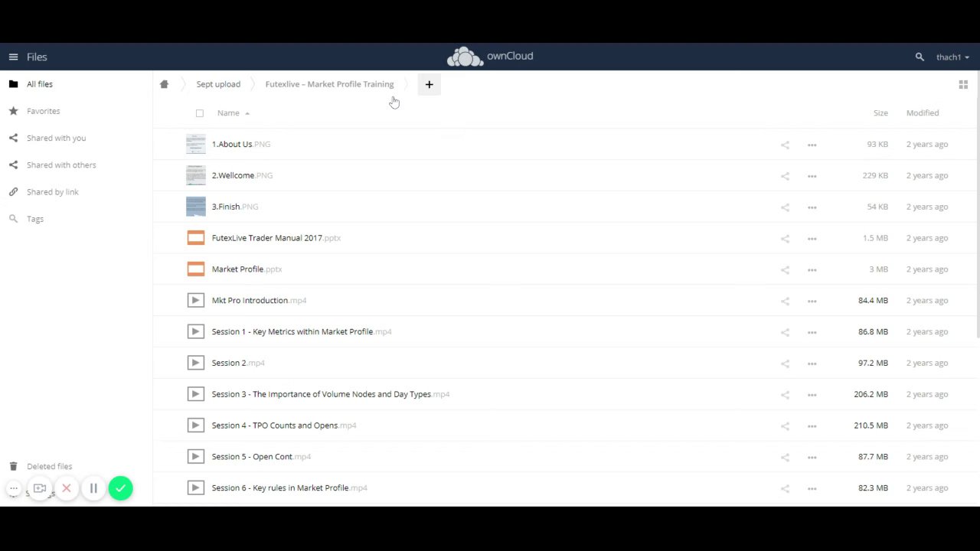This screenshot has width=980, height=551.
Task: Switch to grid view icon
Action: pos(963,84)
